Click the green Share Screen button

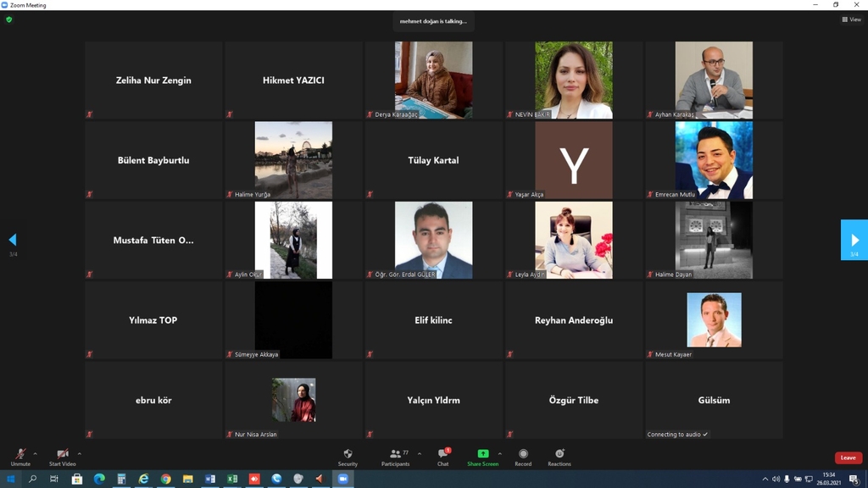coord(482,456)
